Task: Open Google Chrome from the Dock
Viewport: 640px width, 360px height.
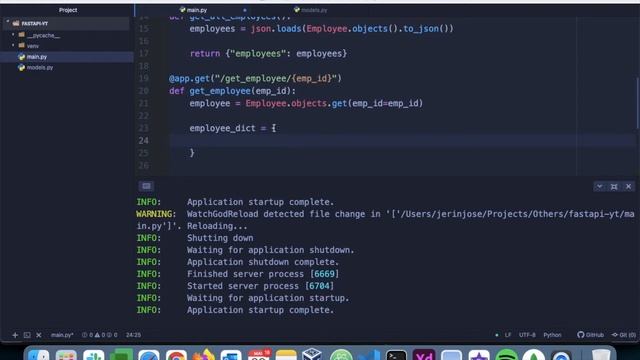Action: pos(176,355)
